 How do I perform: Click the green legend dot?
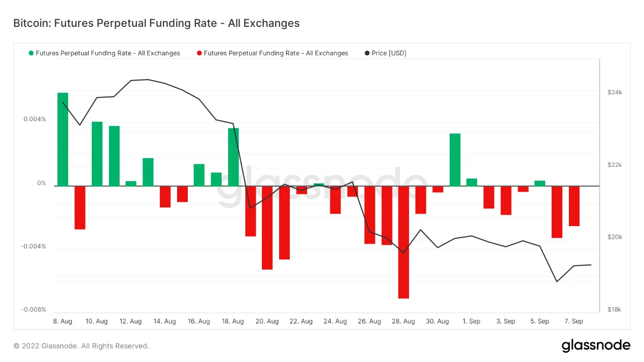coord(31,53)
